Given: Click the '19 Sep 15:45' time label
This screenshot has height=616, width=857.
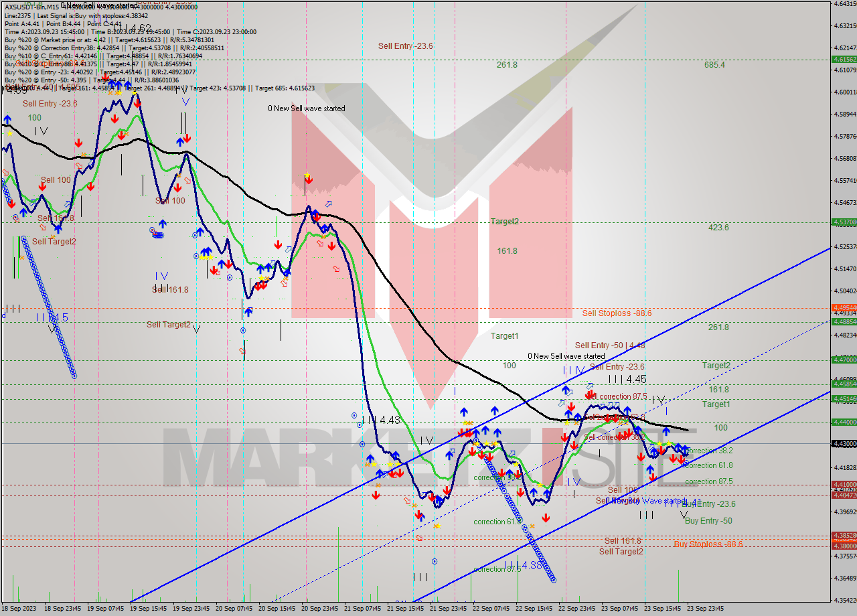Looking at the screenshot, I should point(149,609).
